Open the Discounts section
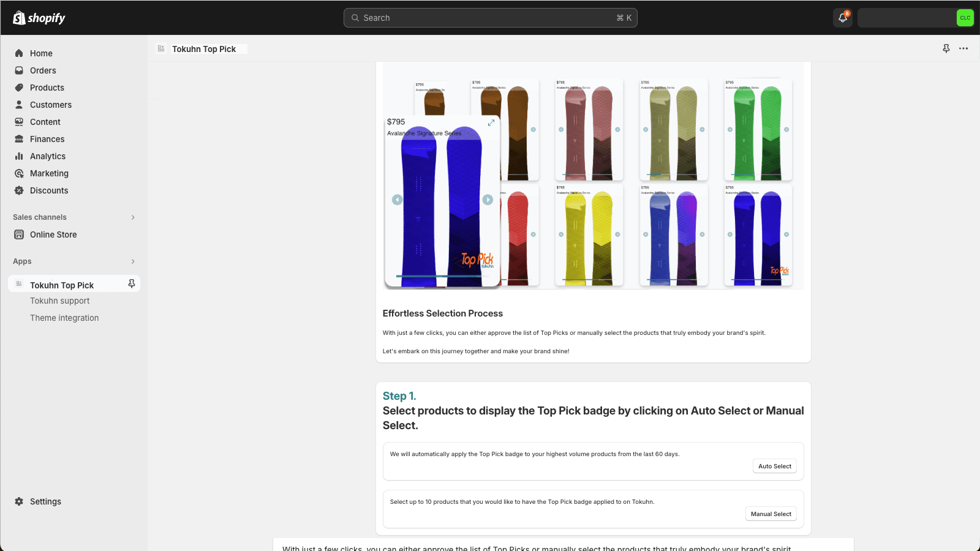The height and width of the screenshot is (551, 980). click(49, 190)
